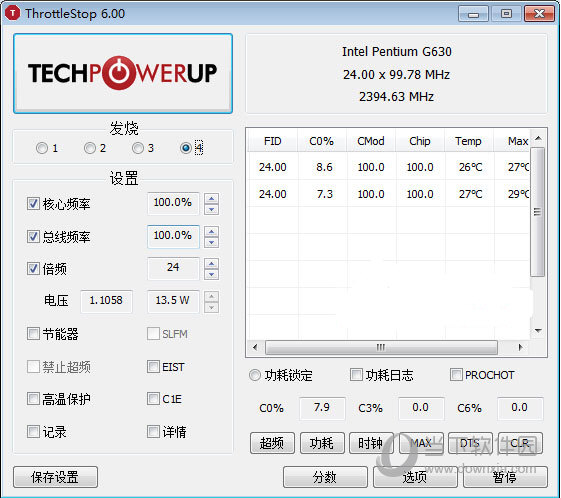Enable the 高温保护 checkbox
The height and width of the screenshot is (498, 561).
tap(33, 399)
